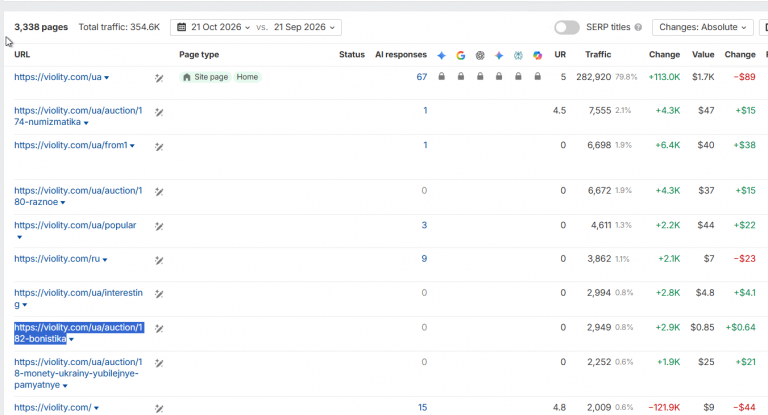
Task: Open the 21 Sep 2026 comparison date dropdown
Action: pyautogui.click(x=304, y=27)
